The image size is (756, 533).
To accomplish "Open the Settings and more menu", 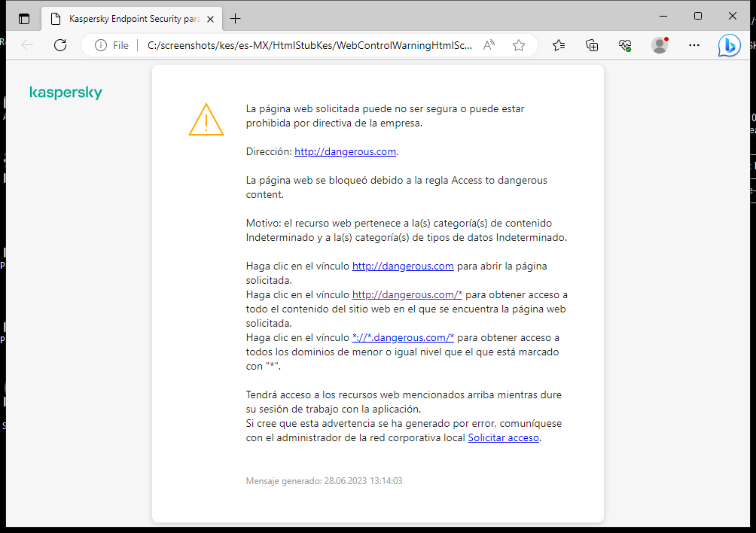I will pos(694,45).
